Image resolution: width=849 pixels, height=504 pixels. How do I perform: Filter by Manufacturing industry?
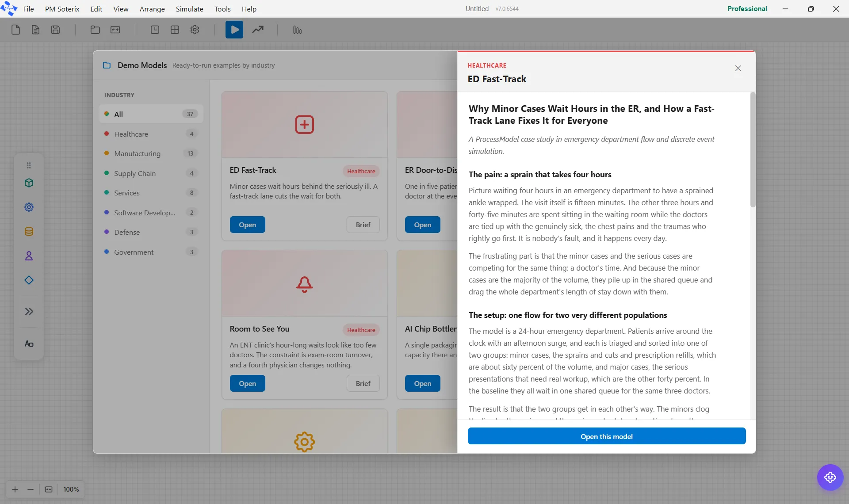tap(151, 153)
